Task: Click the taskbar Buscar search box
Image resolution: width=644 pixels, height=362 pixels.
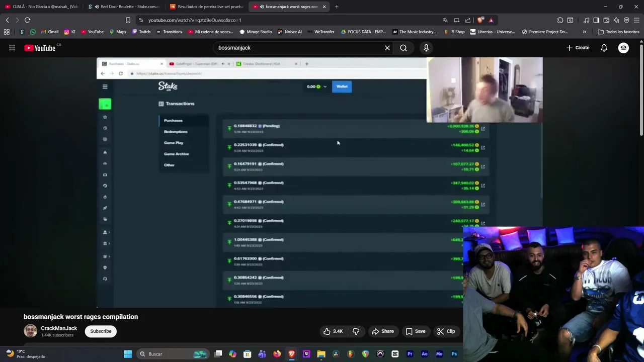Action: (x=173, y=354)
